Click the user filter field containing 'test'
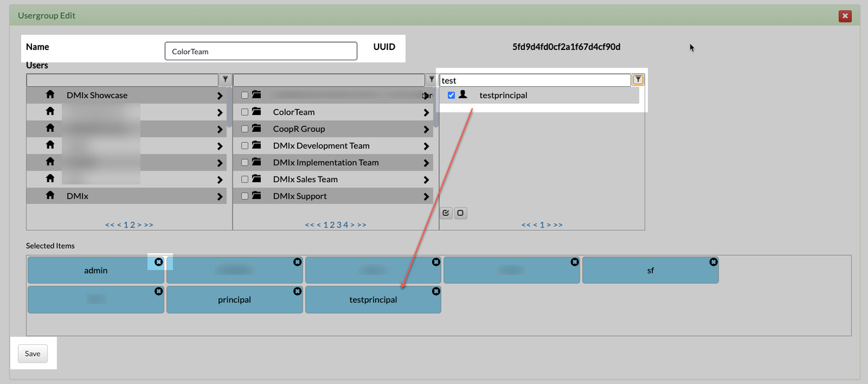This screenshot has height=384, width=868. [x=535, y=80]
